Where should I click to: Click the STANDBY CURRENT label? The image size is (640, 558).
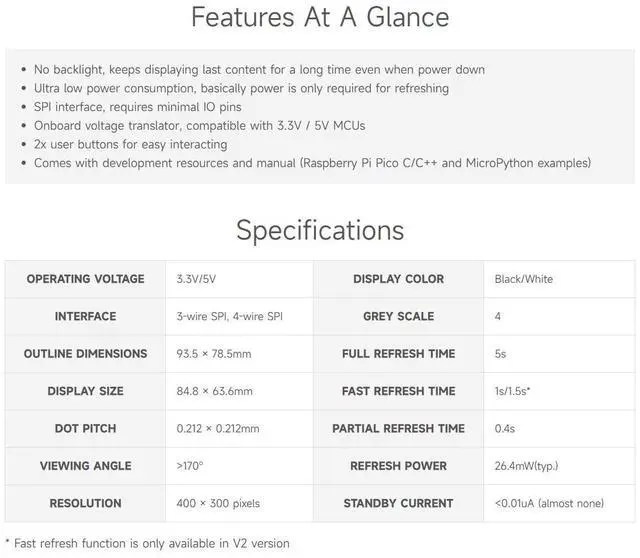[x=398, y=503]
